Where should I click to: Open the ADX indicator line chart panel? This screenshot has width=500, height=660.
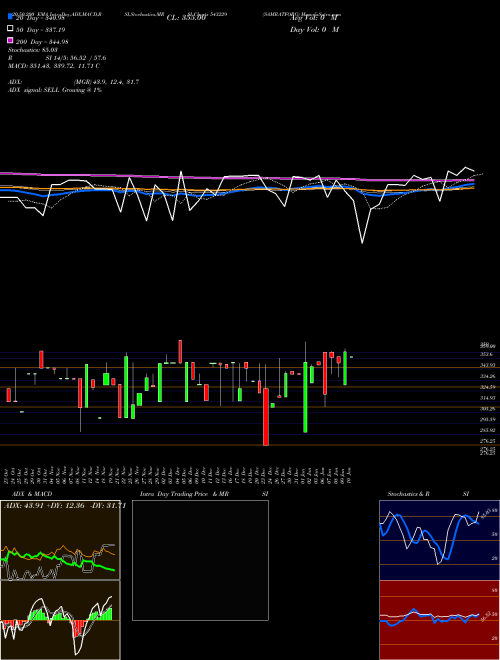pyautogui.click(x=60, y=540)
